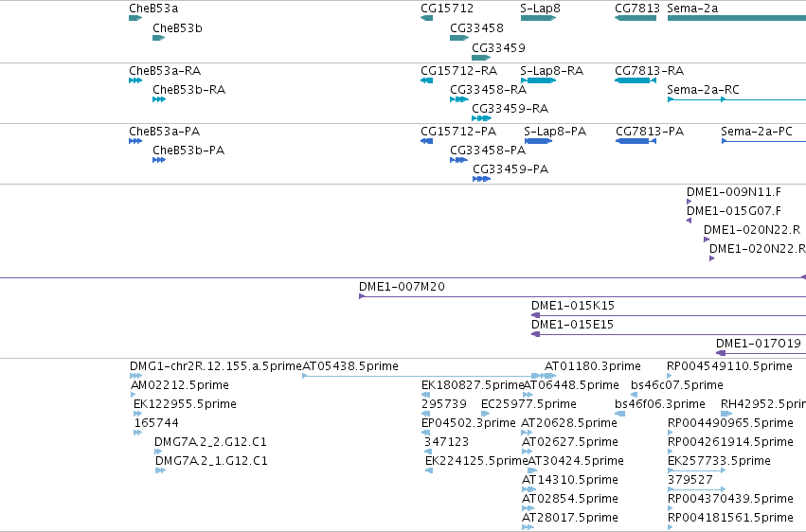Select the AT30424.5prime EST
This screenshot has height=532, width=806.
[x=532, y=471]
